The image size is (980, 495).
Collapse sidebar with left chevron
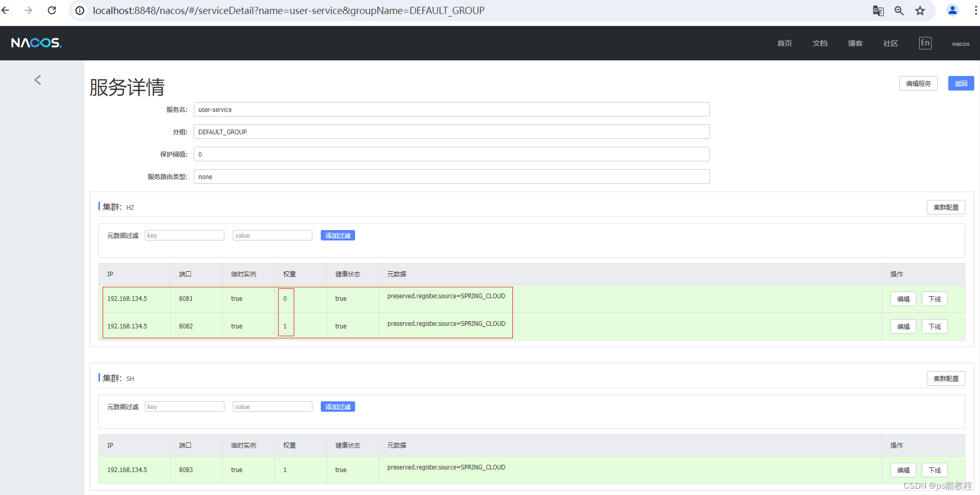(x=37, y=80)
